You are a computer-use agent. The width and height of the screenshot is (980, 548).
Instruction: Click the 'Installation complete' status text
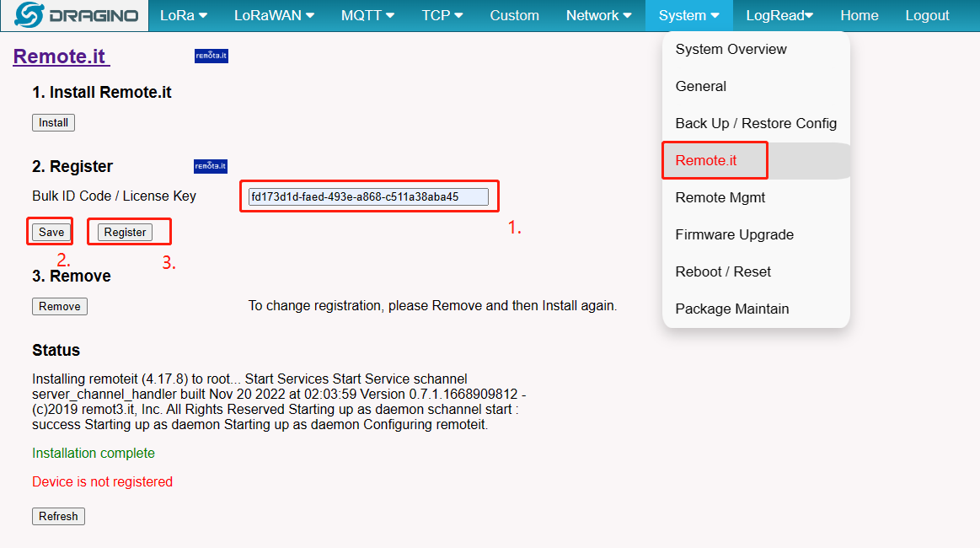94,453
